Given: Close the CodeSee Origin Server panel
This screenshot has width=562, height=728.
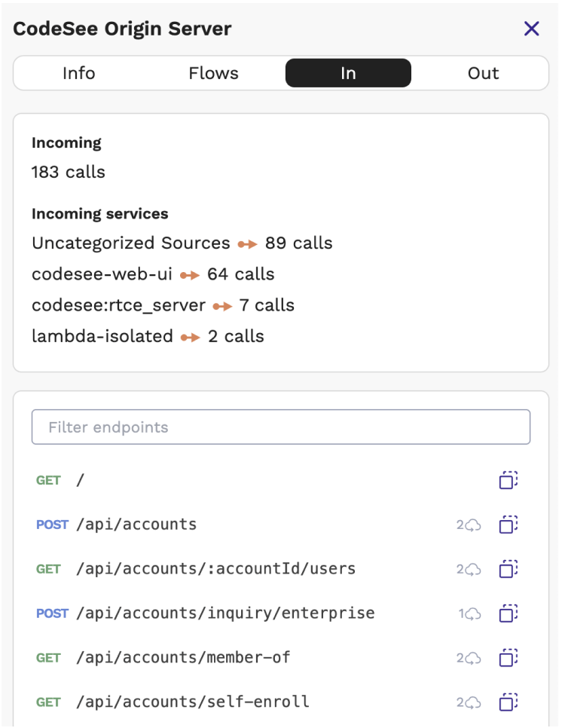Looking at the screenshot, I should coord(532,29).
